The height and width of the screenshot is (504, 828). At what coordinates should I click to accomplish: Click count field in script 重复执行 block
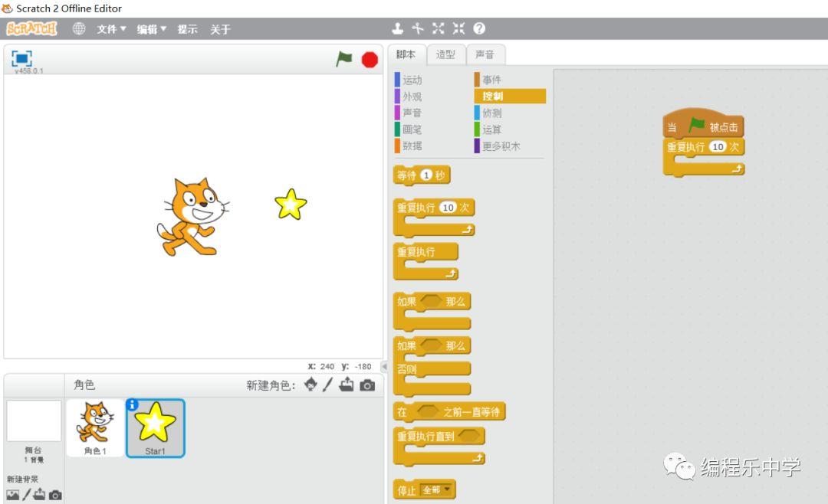(718, 147)
